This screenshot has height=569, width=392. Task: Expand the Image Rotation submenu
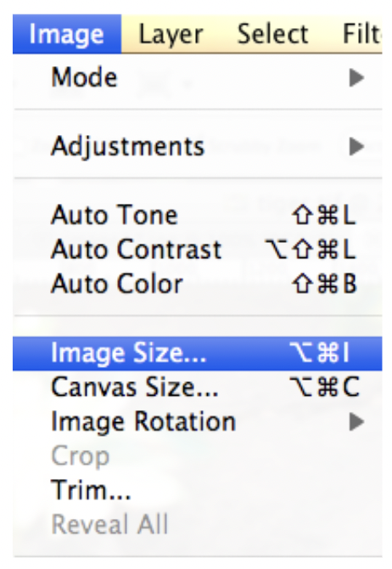[198, 422]
